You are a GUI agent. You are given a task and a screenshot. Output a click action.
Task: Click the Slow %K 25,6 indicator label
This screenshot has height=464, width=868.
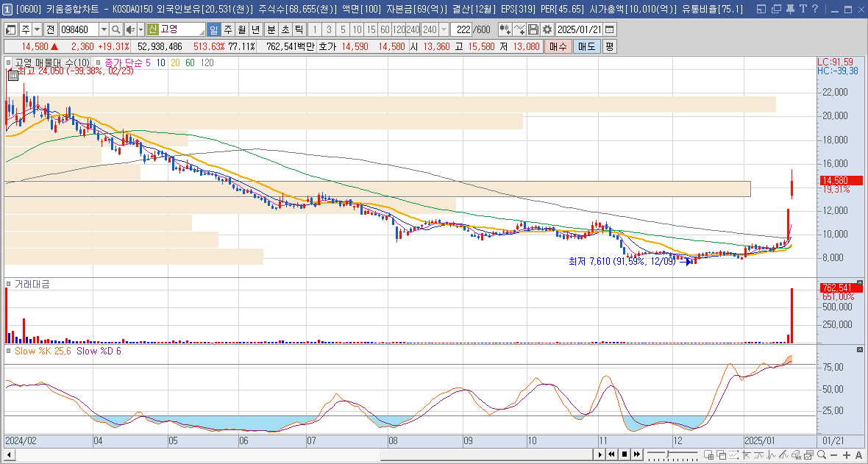[x=43, y=351]
